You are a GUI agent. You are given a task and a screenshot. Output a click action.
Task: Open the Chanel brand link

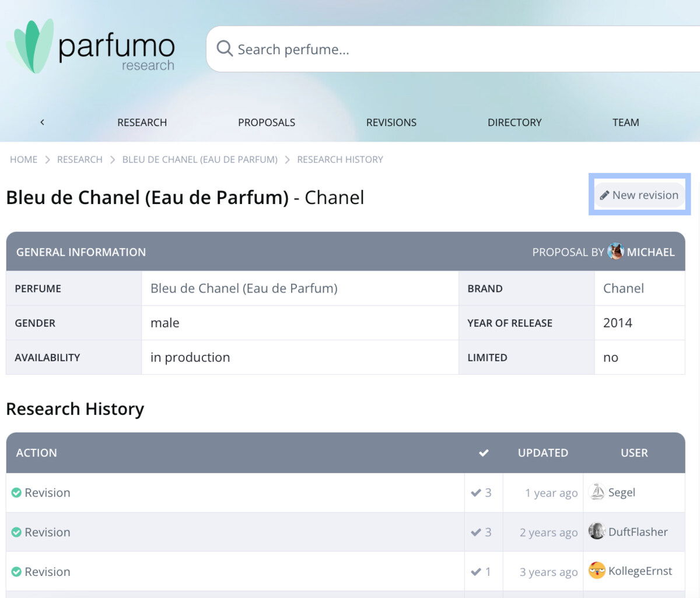pos(624,288)
